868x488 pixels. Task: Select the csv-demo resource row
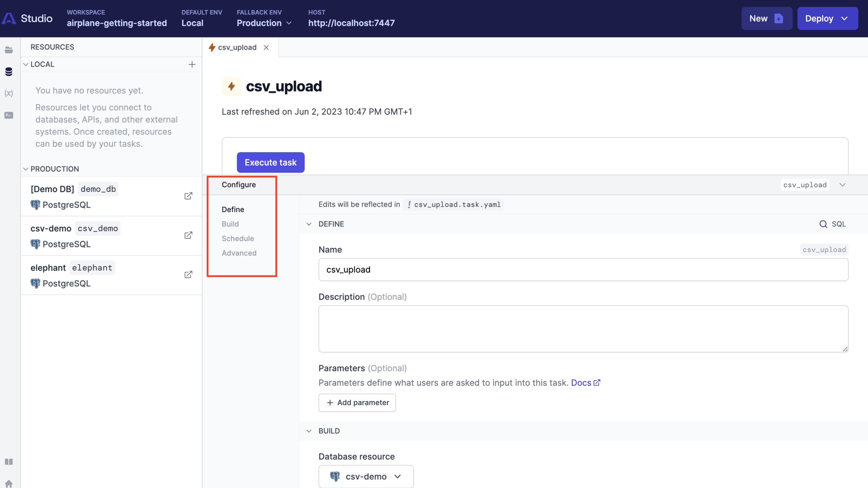tap(111, 236)
